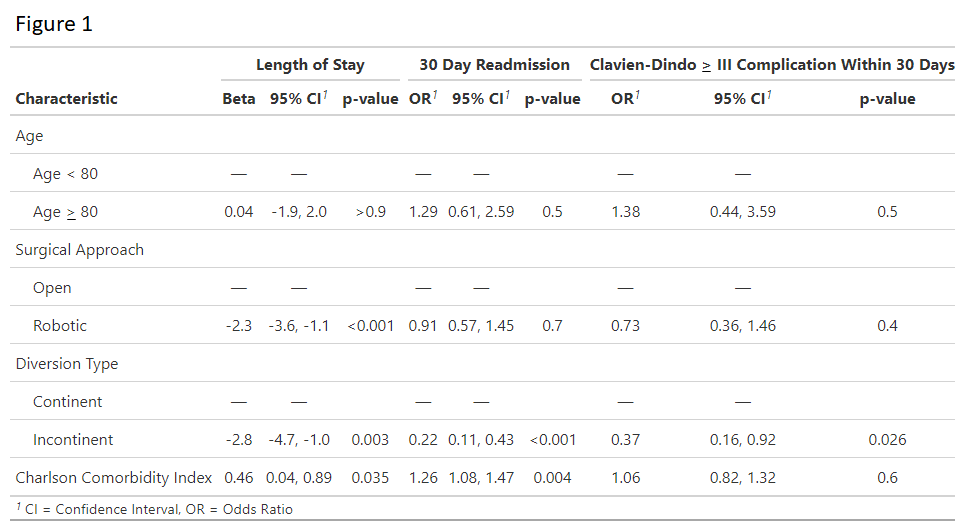Click the "Charlson Comorbidity Index" row label
This screenshot has height=529, width=962.
pyautogui.click(x=114, y=478)
